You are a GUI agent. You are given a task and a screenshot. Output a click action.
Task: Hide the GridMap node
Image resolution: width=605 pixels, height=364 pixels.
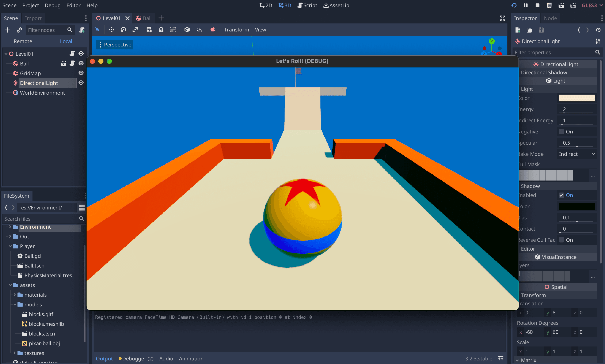point(81,73)
